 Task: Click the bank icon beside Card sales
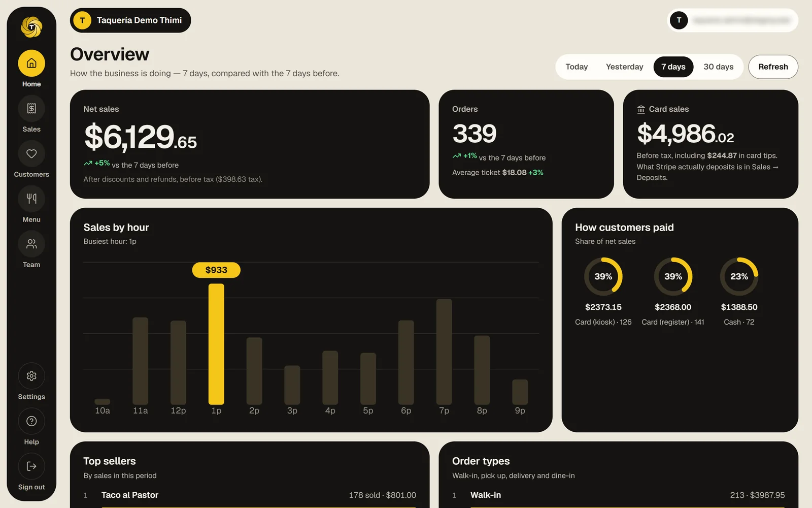(641, 109)
